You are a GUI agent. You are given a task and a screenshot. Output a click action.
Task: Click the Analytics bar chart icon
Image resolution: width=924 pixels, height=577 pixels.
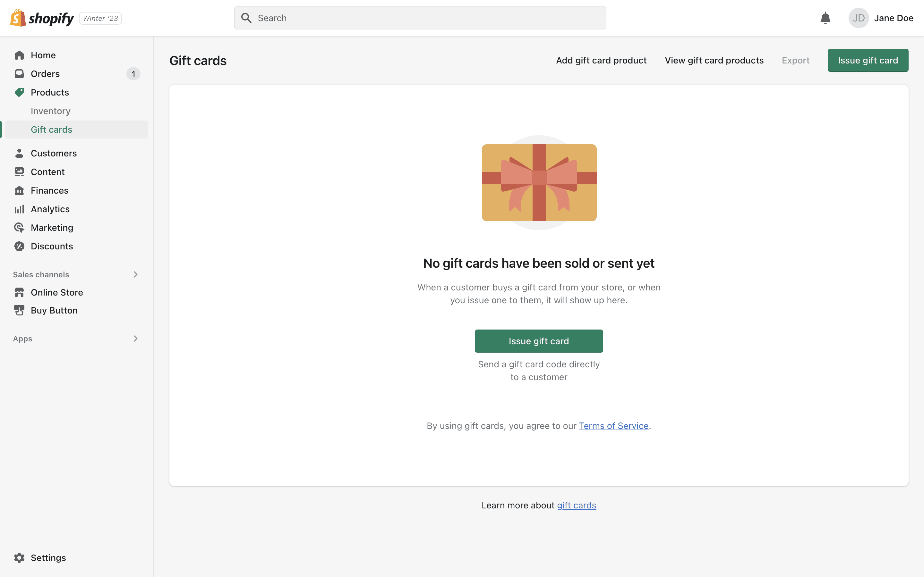click(x=19, y=209)
